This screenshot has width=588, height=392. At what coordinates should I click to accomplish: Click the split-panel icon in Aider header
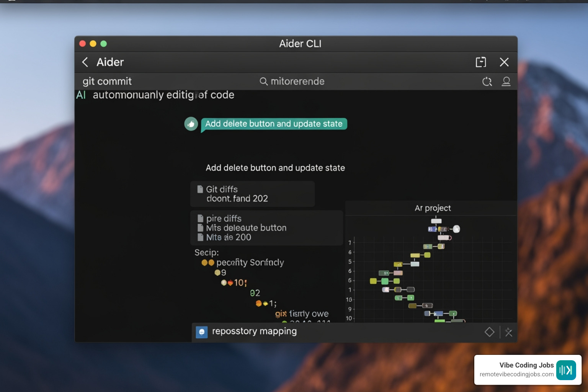[x=481, y=62]
